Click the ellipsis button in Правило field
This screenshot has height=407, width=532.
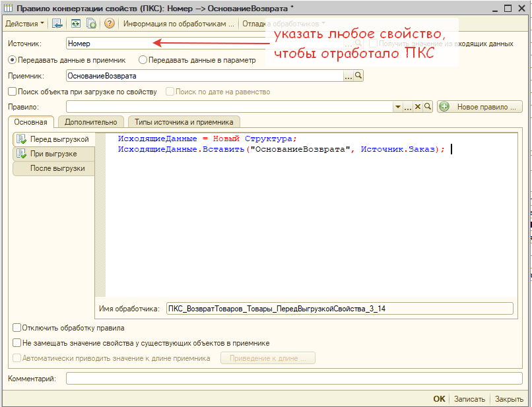pos(408,107)
